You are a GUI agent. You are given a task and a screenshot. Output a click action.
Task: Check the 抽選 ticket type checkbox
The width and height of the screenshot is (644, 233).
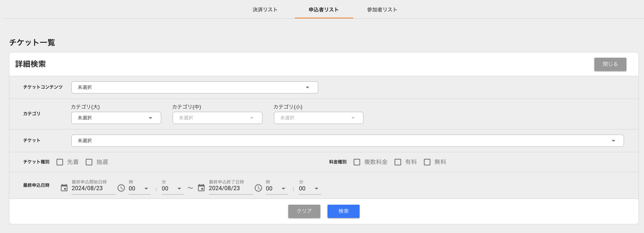[x=89, y=162]
